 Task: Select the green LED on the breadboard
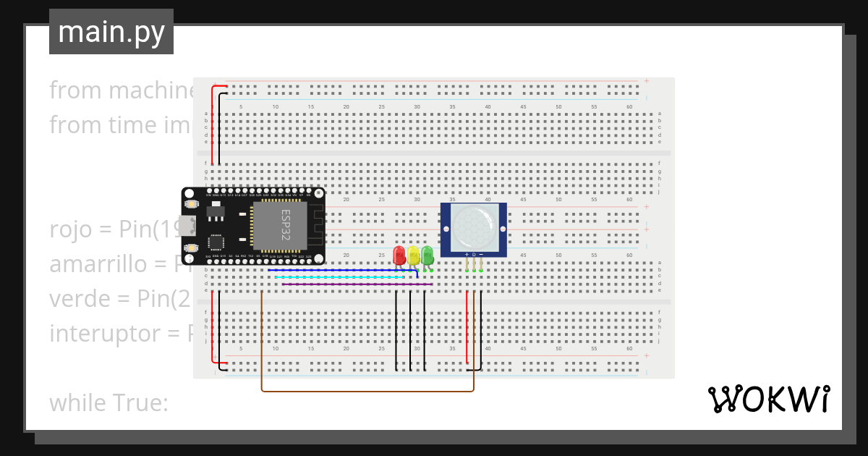427,255
